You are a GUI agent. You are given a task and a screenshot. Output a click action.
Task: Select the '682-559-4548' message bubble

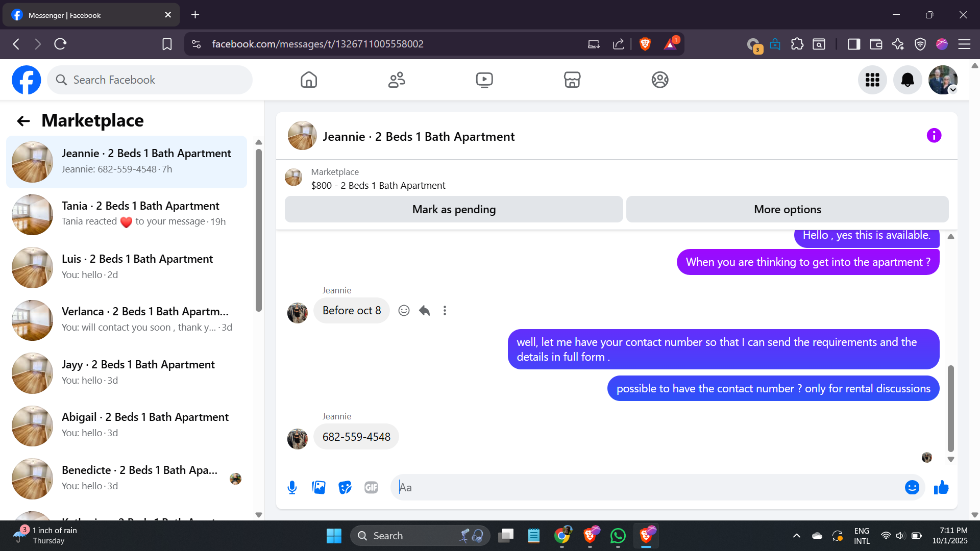point(356,437)
